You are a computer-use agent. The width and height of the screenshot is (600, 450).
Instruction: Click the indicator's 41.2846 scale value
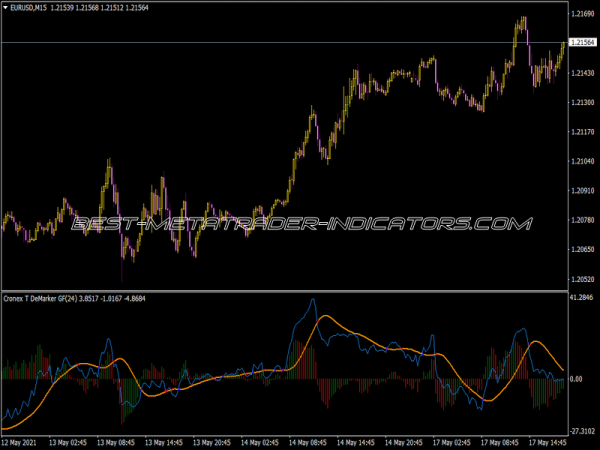click(582, 298)
